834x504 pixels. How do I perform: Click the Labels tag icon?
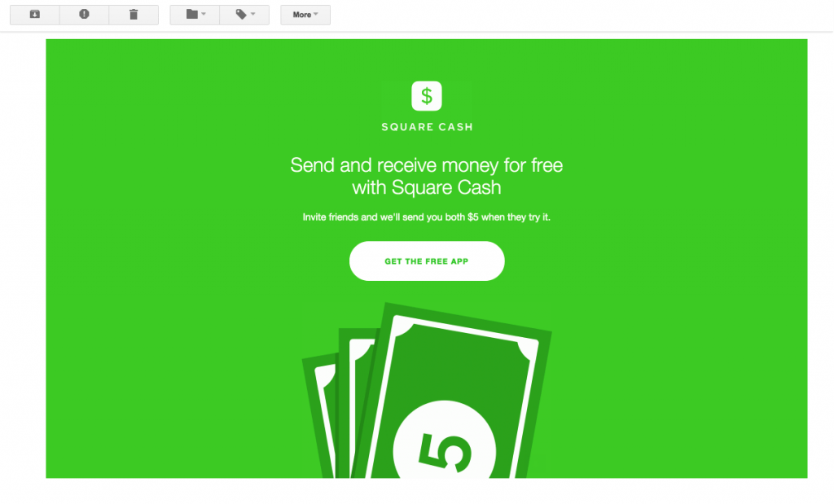tap(241, 15)
